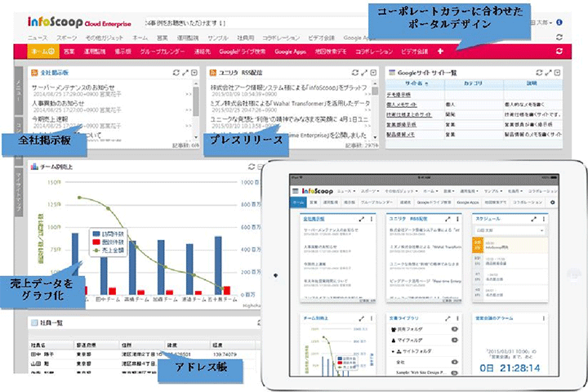Open the 全社掲示板 widget menu arrow
The image size is (588, 392).
tap(194, 73)
